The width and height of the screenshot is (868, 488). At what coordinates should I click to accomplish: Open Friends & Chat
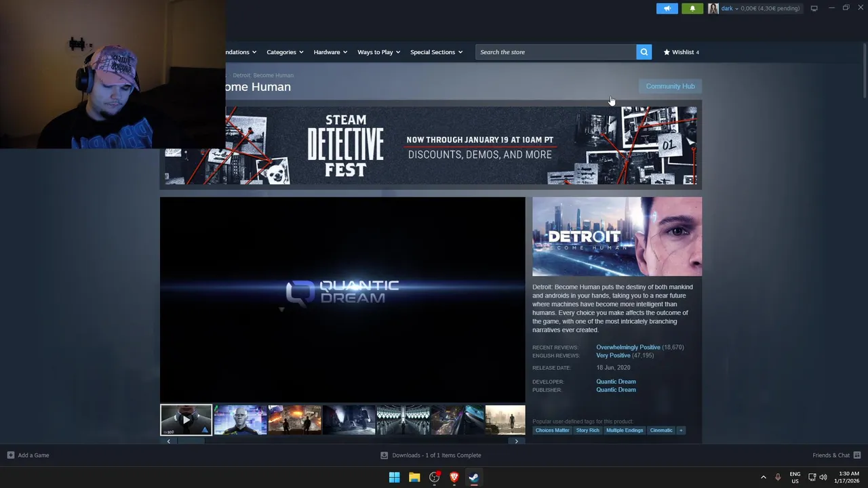pyautogui.click(x=837, y=455)
